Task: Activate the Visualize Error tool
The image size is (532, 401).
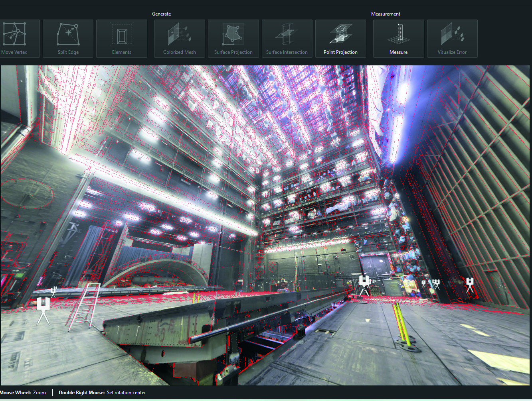Action: pyautogui.click(x=452, y=39)
